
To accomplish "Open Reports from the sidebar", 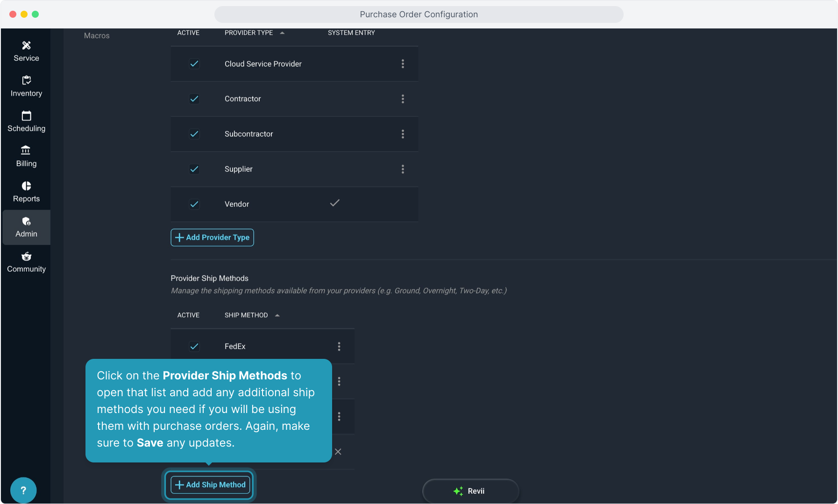I will 26,192.
